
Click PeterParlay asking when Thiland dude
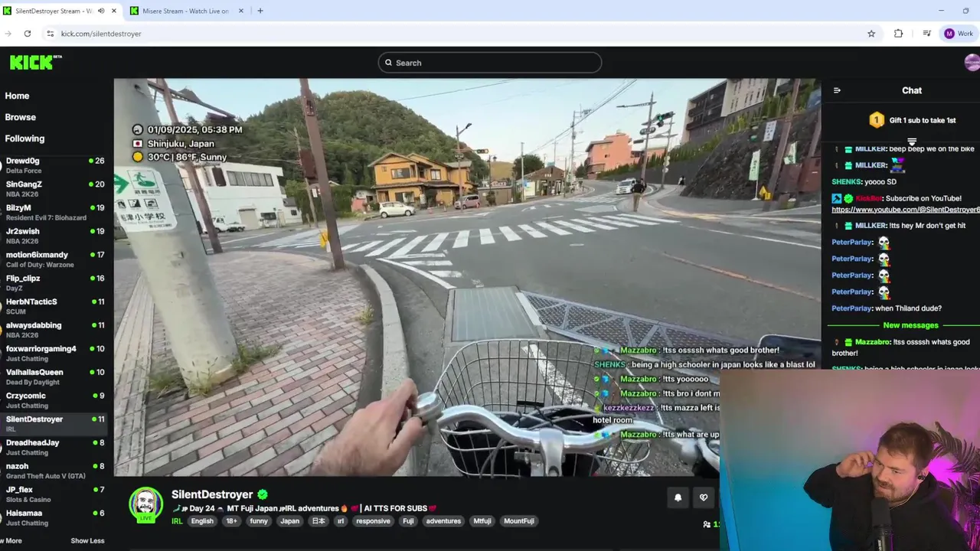[851, 308]
